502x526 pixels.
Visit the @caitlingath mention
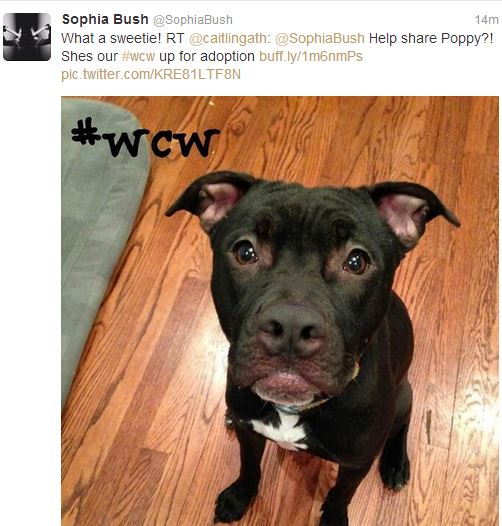[x=230, y=38]
